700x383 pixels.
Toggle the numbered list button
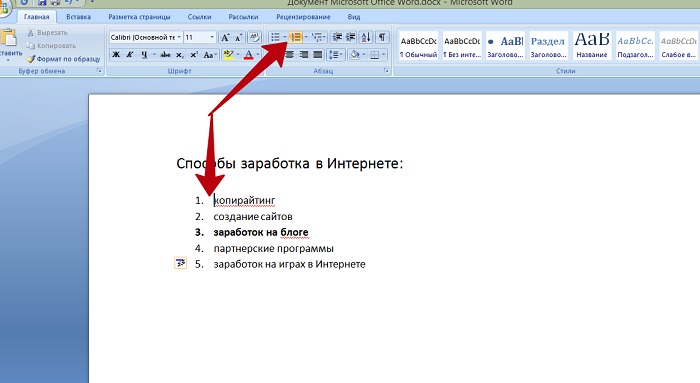point(296,37)
